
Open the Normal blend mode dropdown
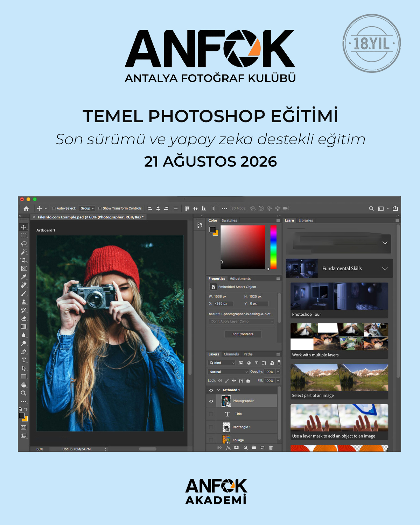228,372
